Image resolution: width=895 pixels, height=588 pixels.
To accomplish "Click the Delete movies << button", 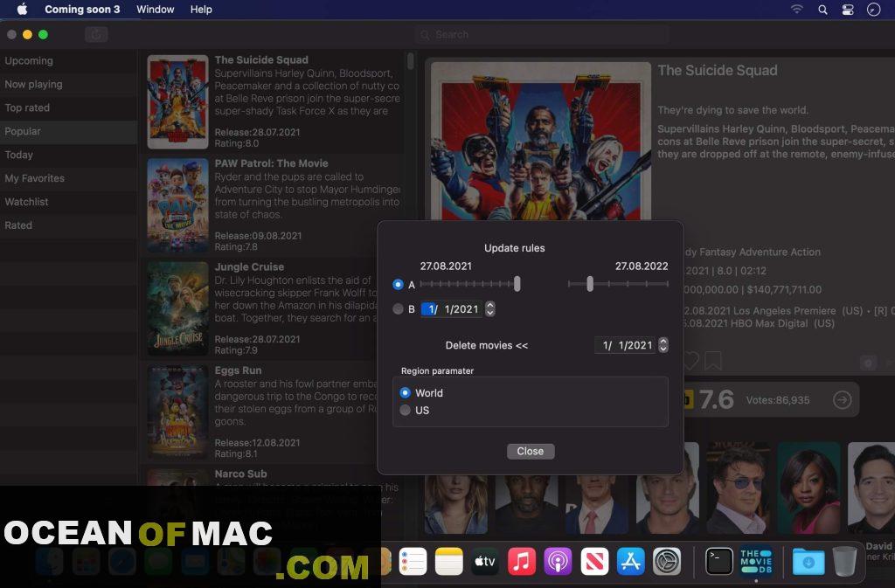I will (x=486, y=345).
